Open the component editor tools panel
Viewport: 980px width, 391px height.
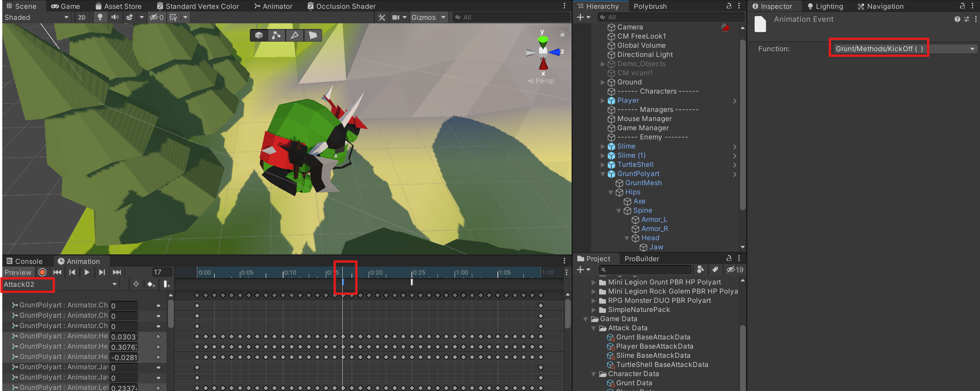point(381,17)
